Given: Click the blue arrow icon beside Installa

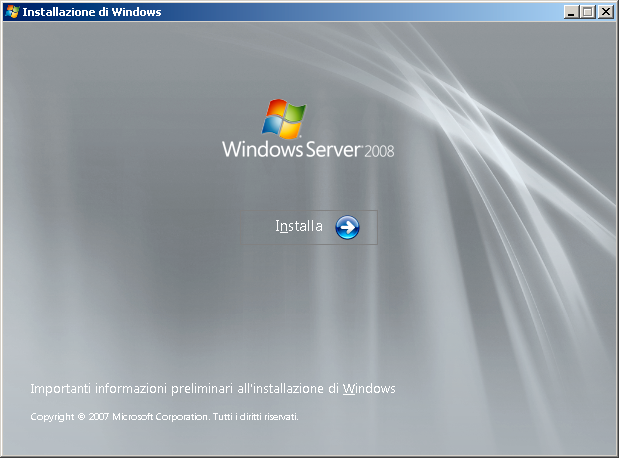Looking at the screenshot, I should [347, 227].
